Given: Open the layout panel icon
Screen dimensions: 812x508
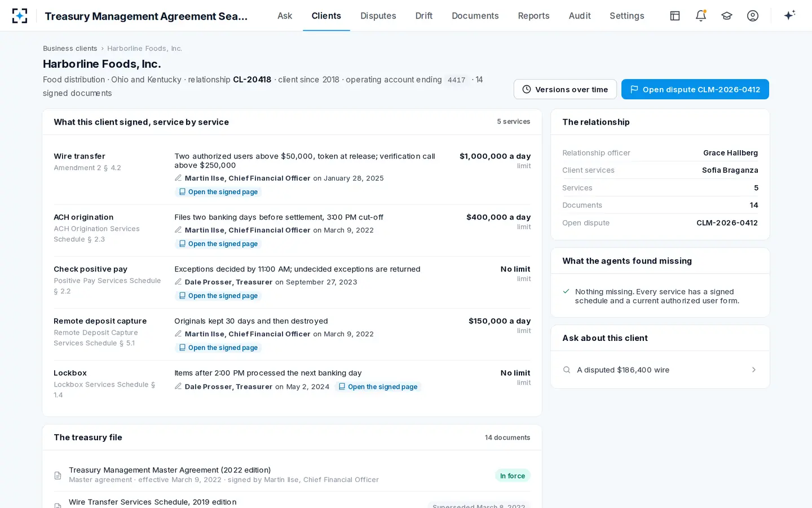Looking at the screenshot, I should (675, 16).
